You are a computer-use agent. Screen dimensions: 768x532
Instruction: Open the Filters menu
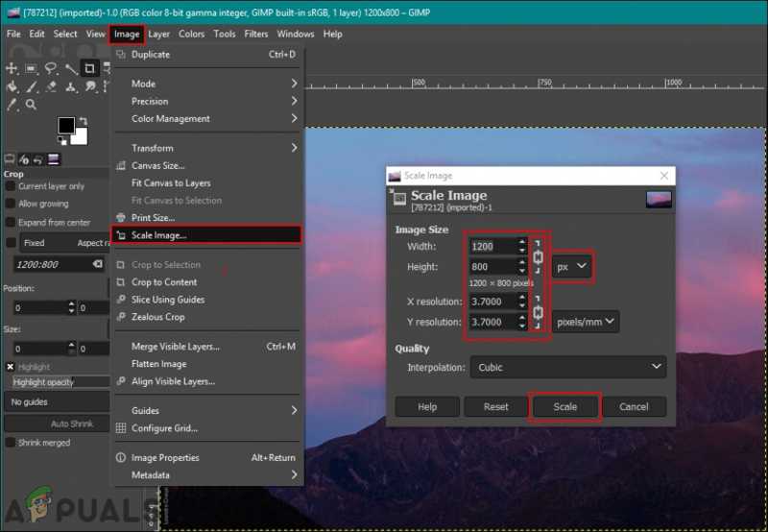coord(256,34)
